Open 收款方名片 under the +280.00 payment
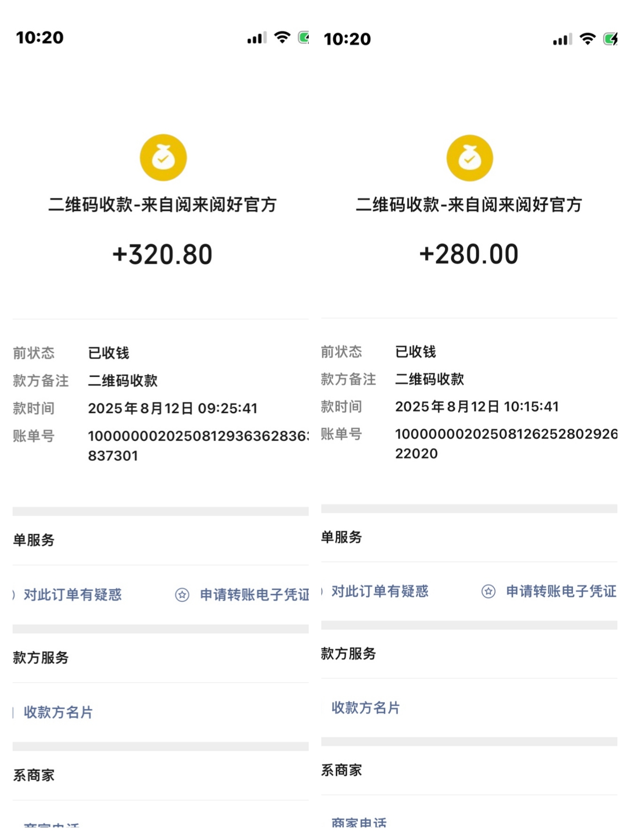630x840 pixels. 365,708
